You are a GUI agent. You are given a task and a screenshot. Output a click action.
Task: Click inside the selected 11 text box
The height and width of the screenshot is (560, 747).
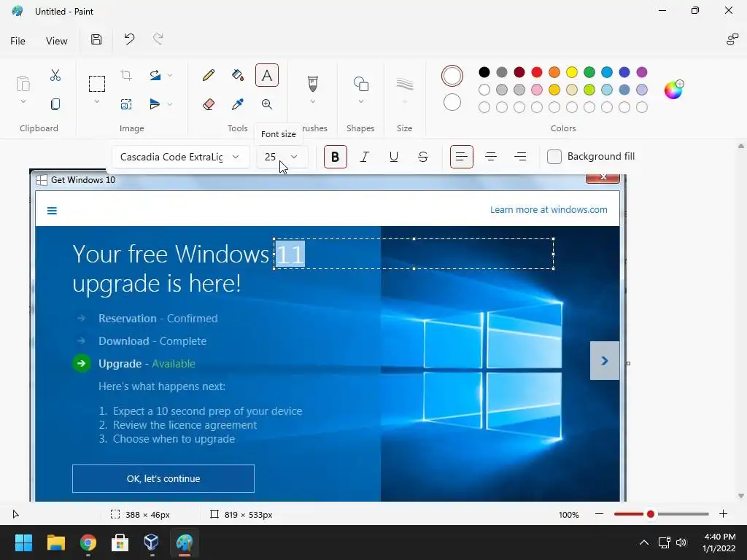click(x=414, y=254)
